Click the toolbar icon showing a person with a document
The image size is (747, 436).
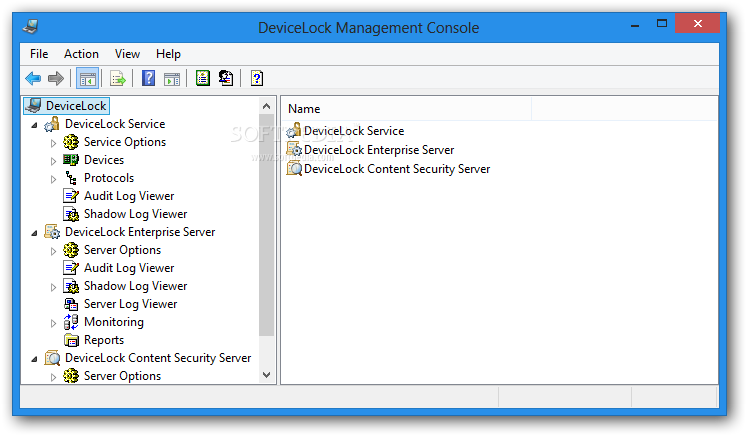(x=226, y=78)
